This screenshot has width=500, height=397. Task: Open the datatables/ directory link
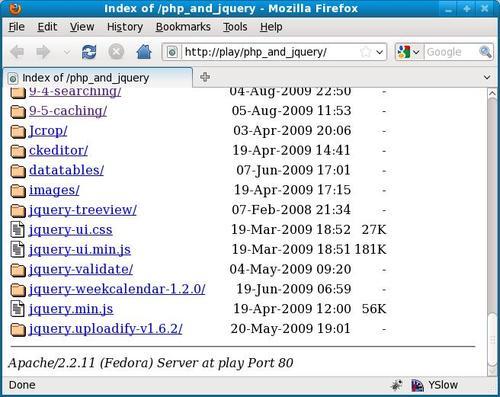pos(66,170)
